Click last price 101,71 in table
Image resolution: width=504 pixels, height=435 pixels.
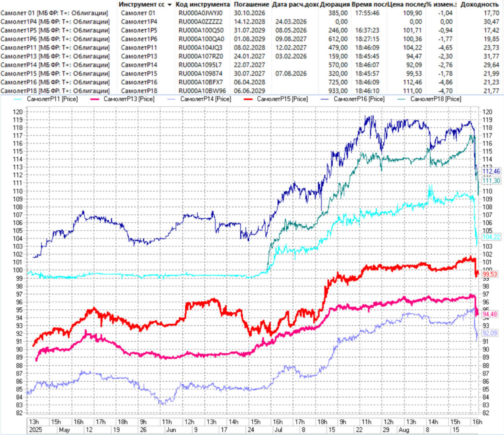click(x=413, y=30)
